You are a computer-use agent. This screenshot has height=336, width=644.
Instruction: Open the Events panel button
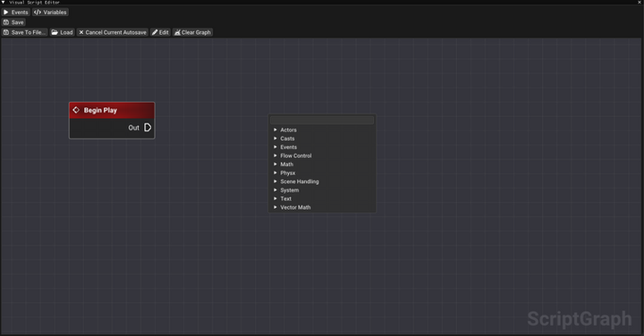(x=15, y=13)
